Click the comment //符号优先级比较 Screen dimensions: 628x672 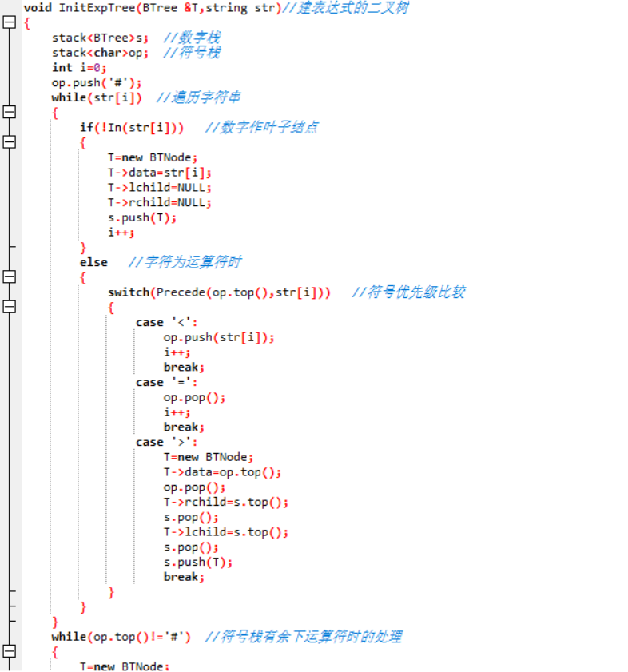point(409,292)
